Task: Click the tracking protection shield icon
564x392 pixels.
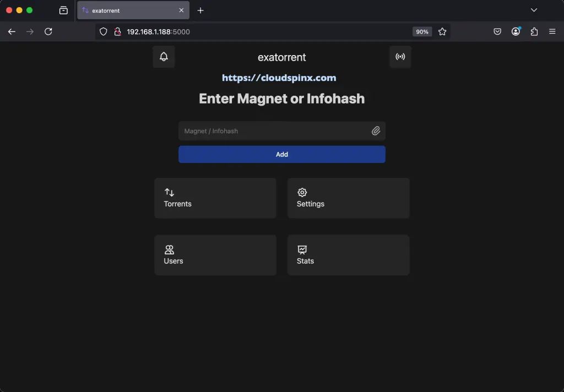Action: 103,31
